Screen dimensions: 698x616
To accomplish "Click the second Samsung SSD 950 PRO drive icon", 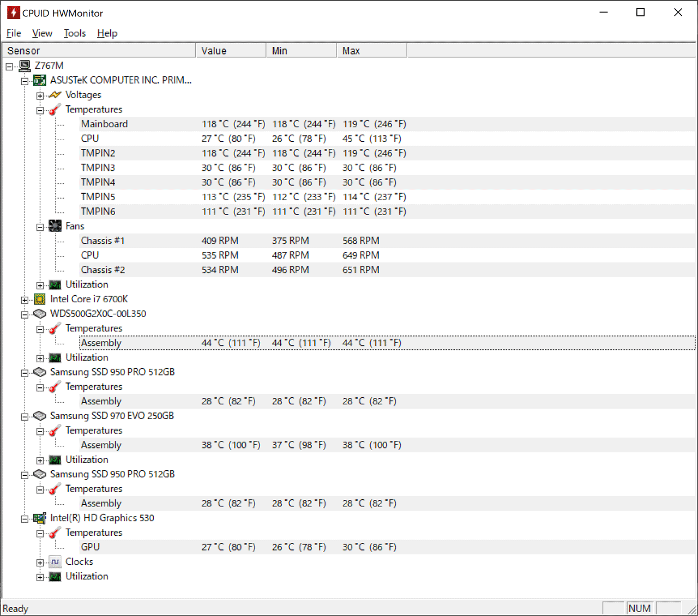I will [x=39, y=474].
